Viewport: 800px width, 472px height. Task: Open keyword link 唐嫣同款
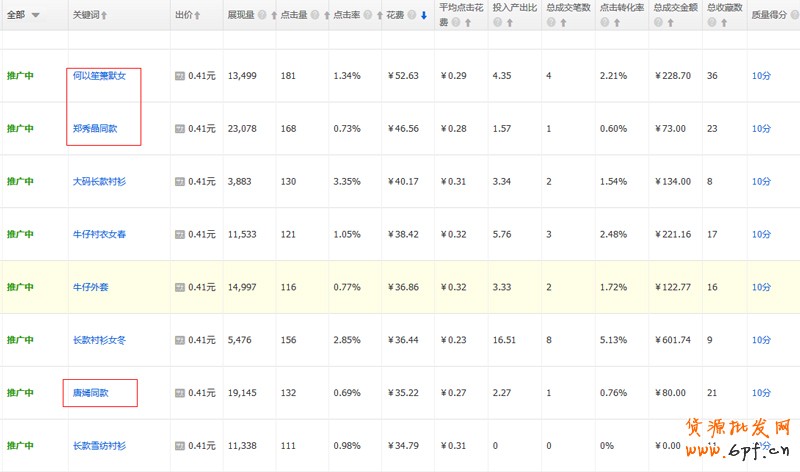pos(90,393)
